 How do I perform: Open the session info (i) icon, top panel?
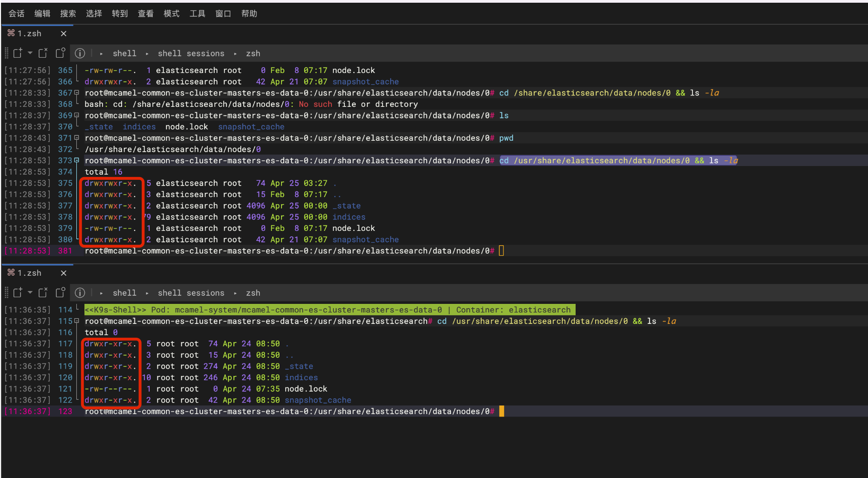pos(80,53)
